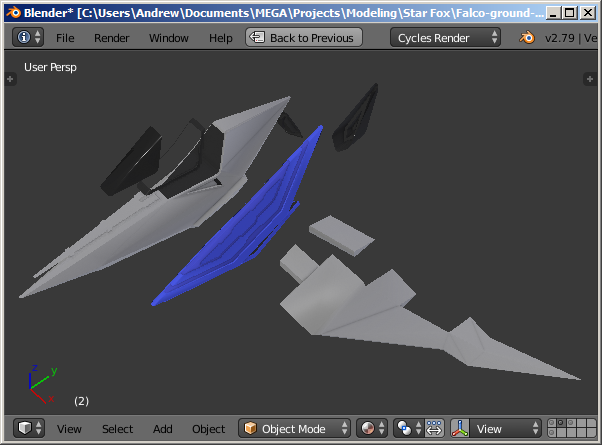The height and width of the screenshot is (445, 602).
Task: Click the (2) frame number text
Action: [81, 401]
